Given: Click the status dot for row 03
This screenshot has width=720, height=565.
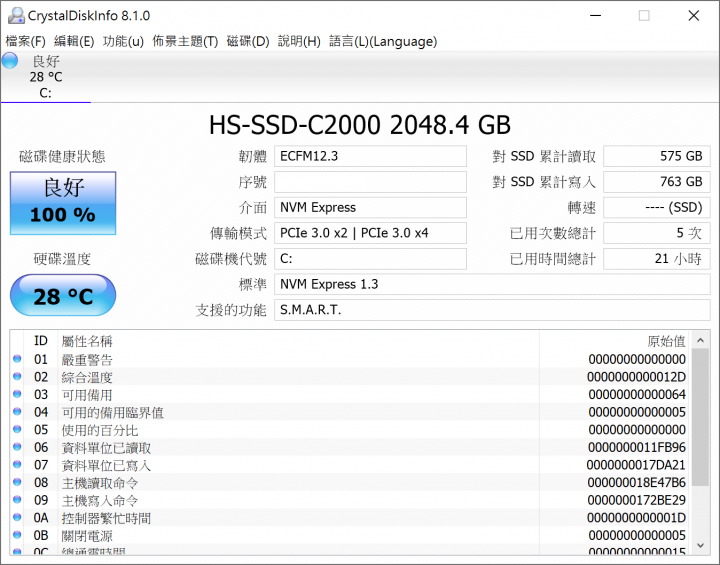Looking at the screenshot, I should point(17,394).
